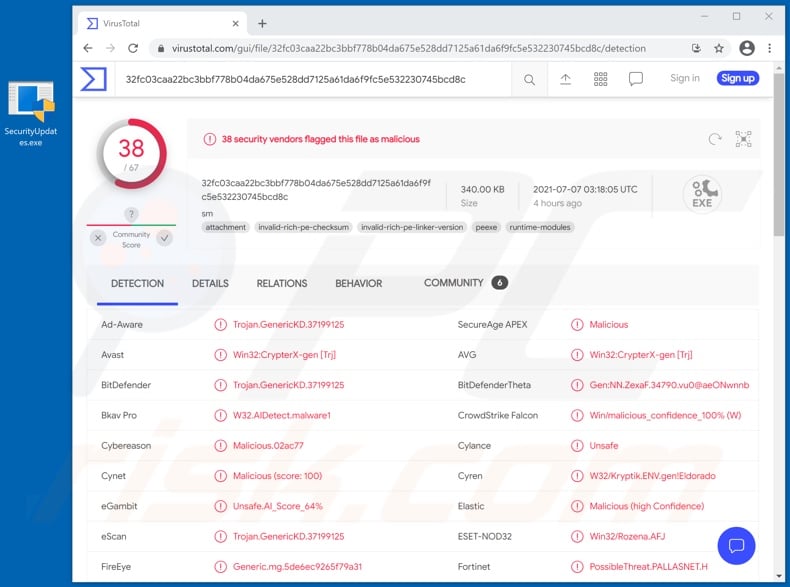Click the W32.AIDetect.malware1 Bkav Pro result
The image size is (790, 587).
coord(282,415)
